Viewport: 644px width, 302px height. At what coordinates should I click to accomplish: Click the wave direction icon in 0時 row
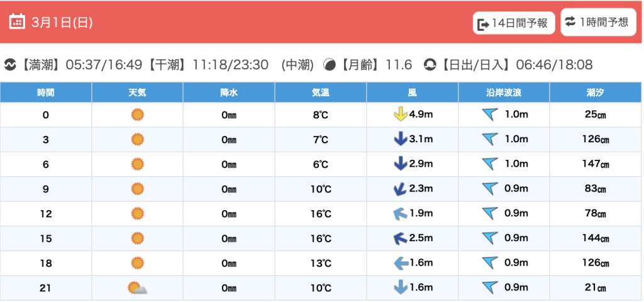(490, 115)
